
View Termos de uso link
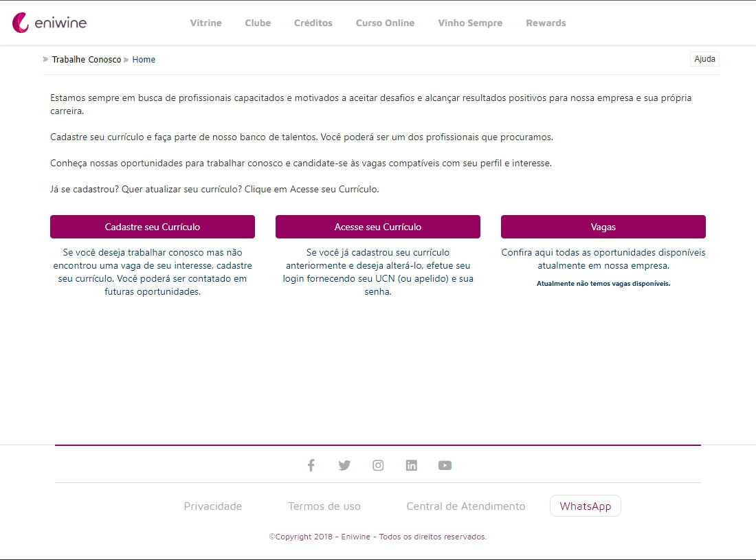click(324, 506)
